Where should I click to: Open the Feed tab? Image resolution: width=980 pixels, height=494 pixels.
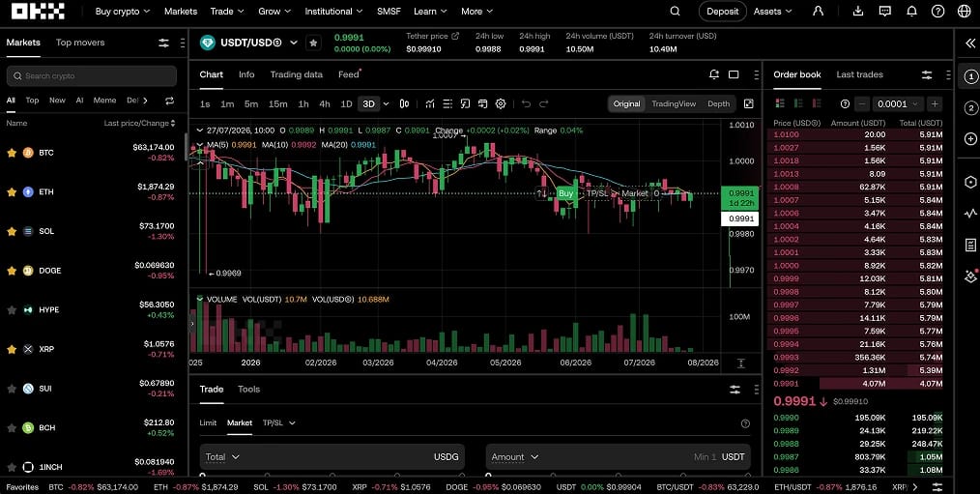point(349,74)
